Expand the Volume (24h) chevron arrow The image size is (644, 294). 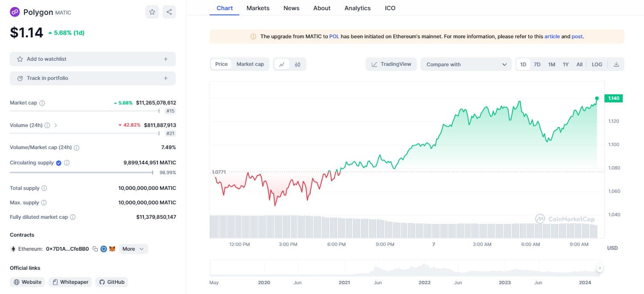56,125
